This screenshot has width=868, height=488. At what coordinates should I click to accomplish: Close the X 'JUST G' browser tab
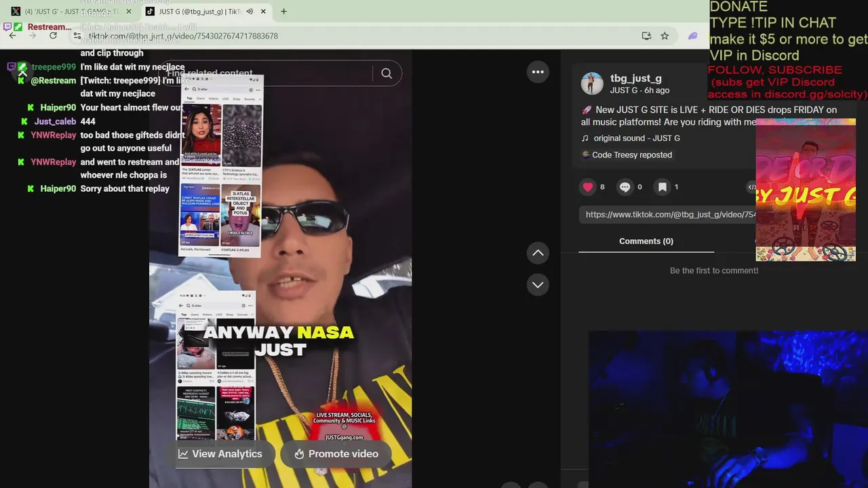click(x=129, y=12)
